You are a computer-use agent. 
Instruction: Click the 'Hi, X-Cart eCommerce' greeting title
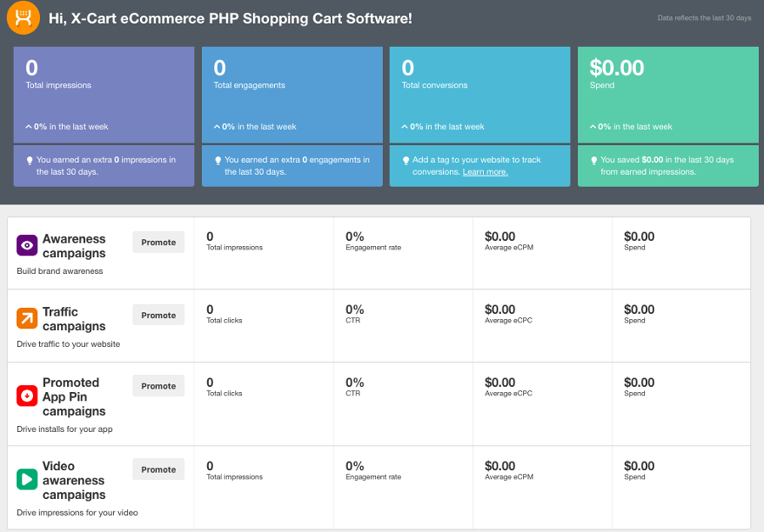pyautogui.click(x=230, y=19)
